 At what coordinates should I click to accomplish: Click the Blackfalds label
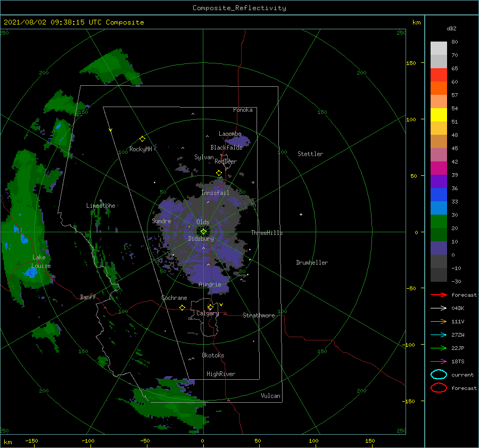(226, 148)
